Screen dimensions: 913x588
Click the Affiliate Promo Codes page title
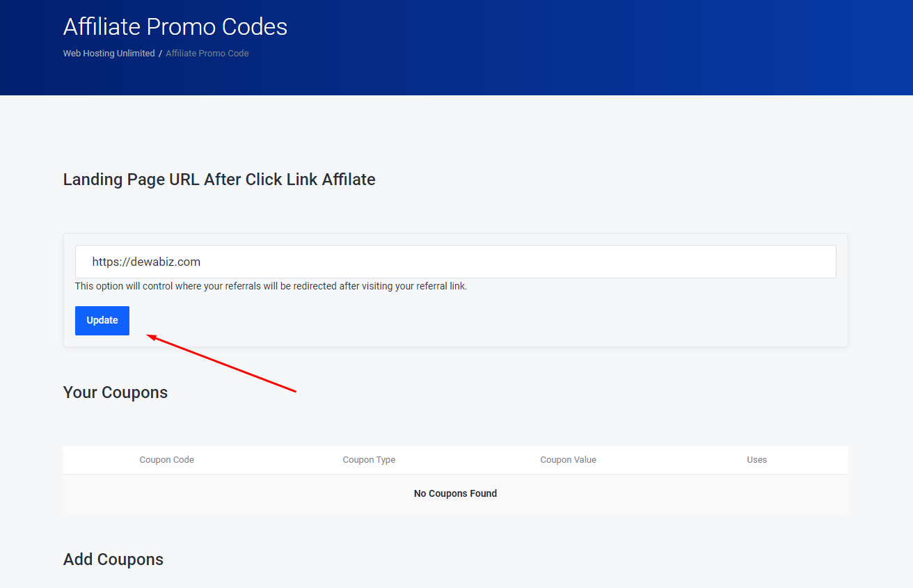(x=175, y=27)
